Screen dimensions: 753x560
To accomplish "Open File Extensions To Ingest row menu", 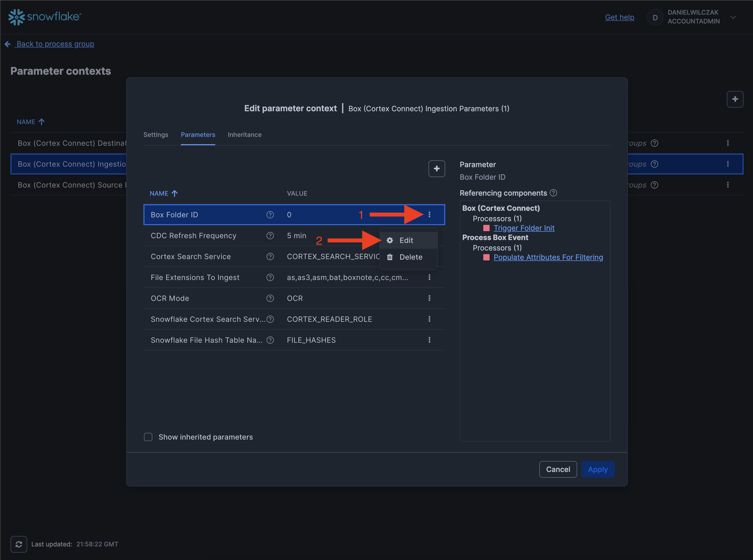I will pos(429,277).
